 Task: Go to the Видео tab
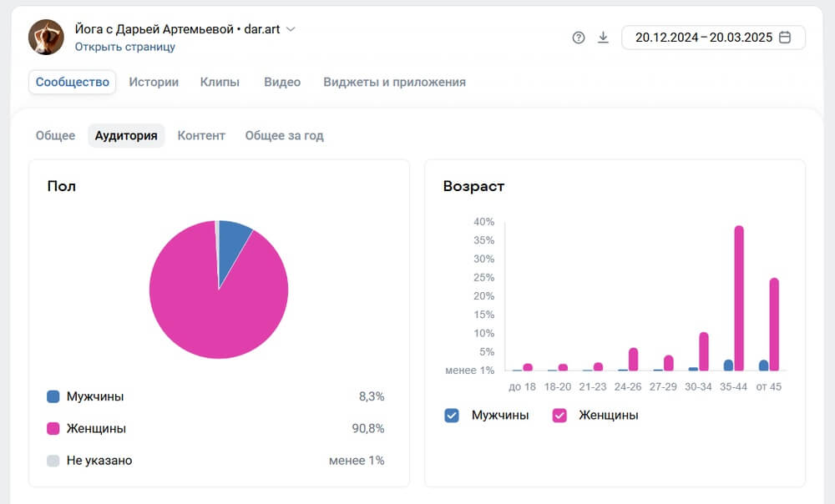tap(282, 82)
